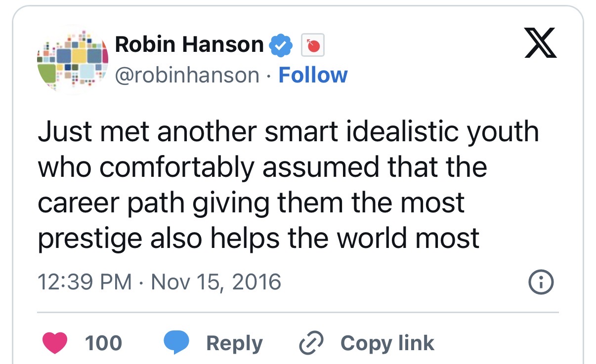This screenshot has width=596, height=364.
Task: Follow @robinhanson via the Follow link
Action: (313, 75)
